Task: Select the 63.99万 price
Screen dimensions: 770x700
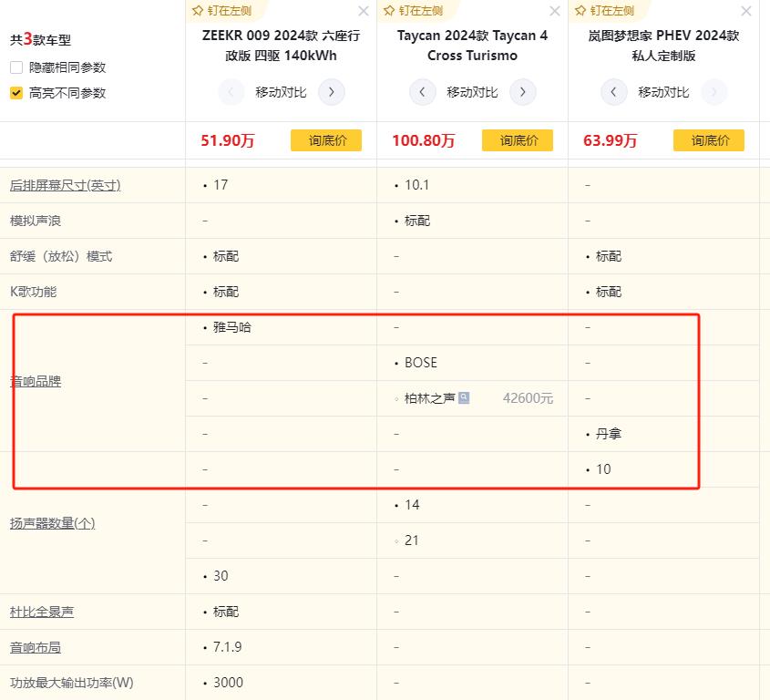Action: pos(610,140)
